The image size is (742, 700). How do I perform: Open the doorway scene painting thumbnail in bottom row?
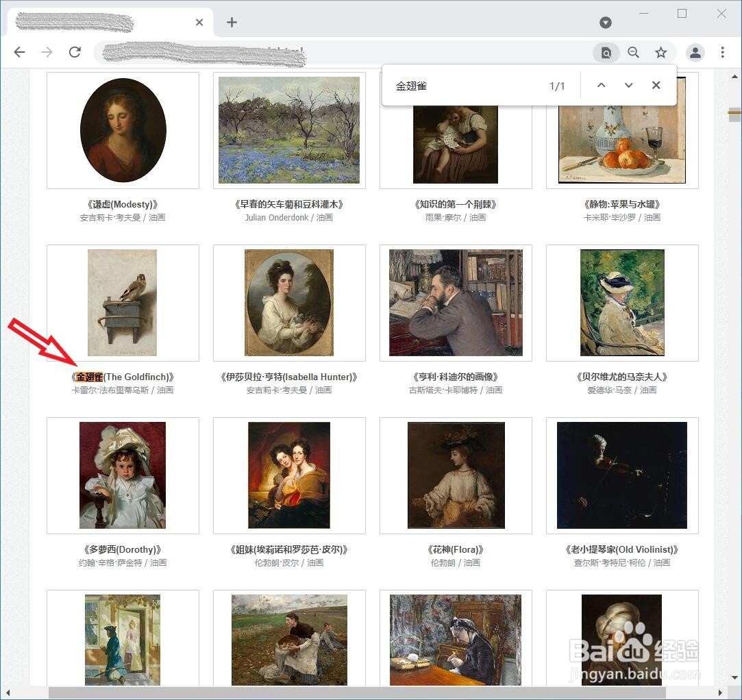tap(123, 638)
